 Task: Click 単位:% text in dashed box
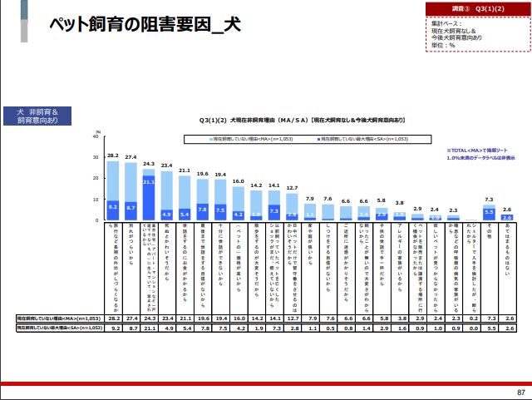click(443, 45)
